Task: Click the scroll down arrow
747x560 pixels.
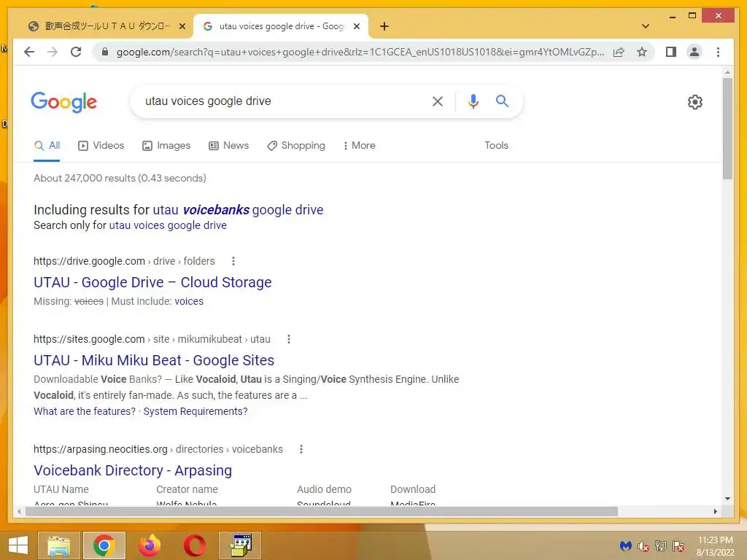Action: (x=727, y=499)
